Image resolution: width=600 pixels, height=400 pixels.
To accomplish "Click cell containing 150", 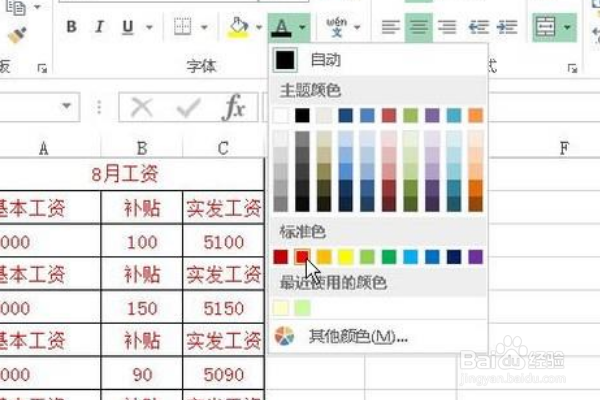I will pyautogui.click(x=142, y=308).
